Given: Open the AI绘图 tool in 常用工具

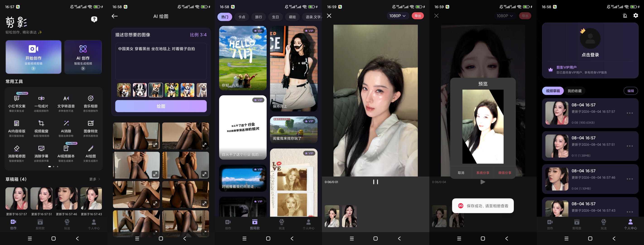Looking at the screenshot, I should pos(91,154).
